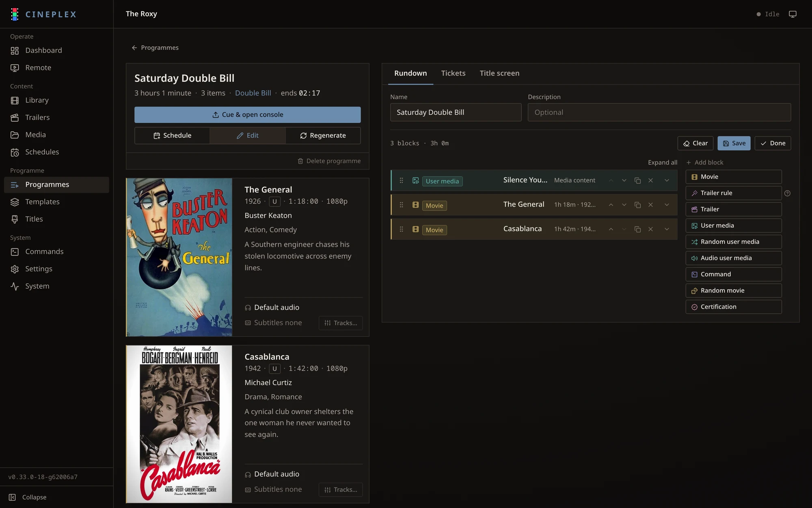Move The General block down
Viewport: 812px width, 508px height.
click(624, 205)
